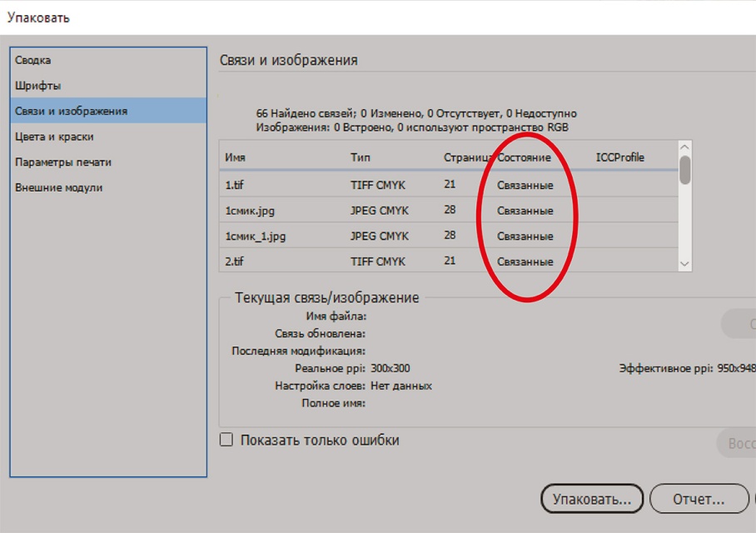The height and width of the screenshot is (533, 756).
Task: Sort list by Состояние column header
Action: click(x=524, y=157)
